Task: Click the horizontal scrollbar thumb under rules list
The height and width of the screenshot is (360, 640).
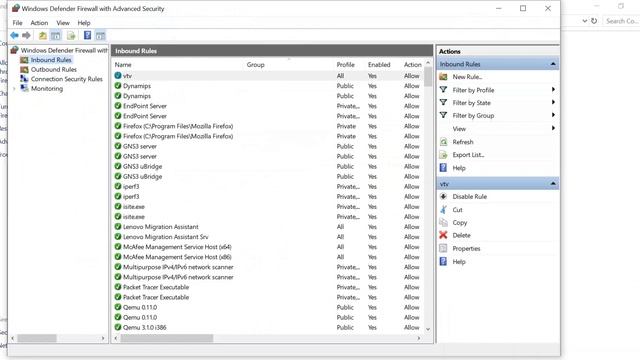Action: 167,338
